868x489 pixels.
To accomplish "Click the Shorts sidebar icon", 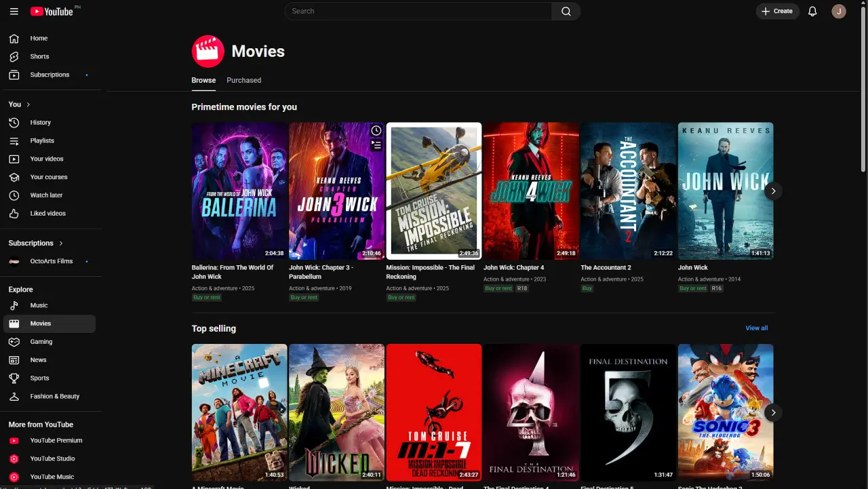I will pos(14,57).
